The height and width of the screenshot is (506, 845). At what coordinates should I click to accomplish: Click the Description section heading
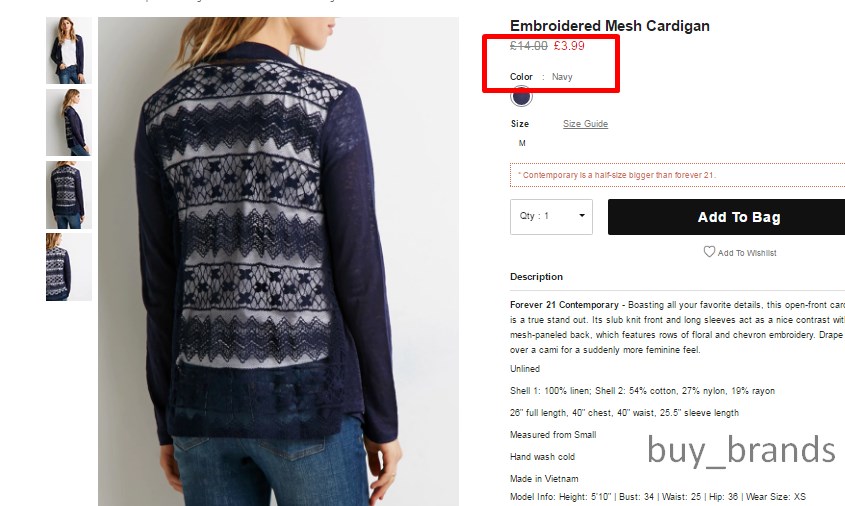pos(536,276)
